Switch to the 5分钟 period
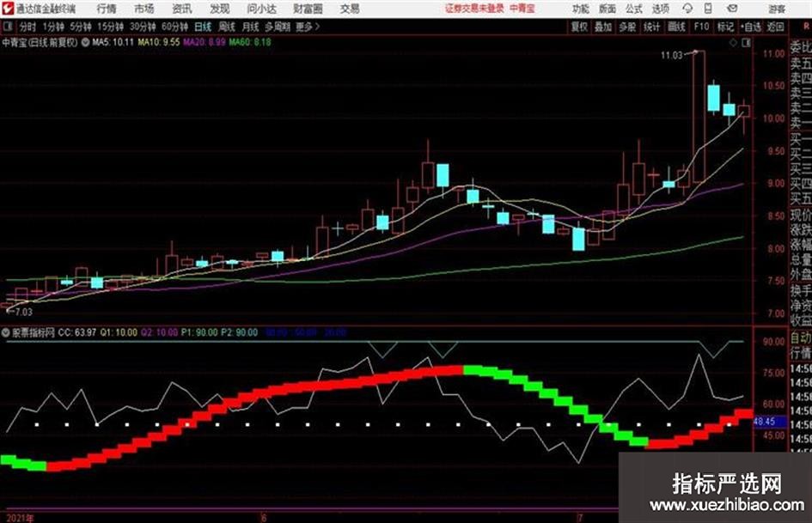 click(x=80, y=27)
